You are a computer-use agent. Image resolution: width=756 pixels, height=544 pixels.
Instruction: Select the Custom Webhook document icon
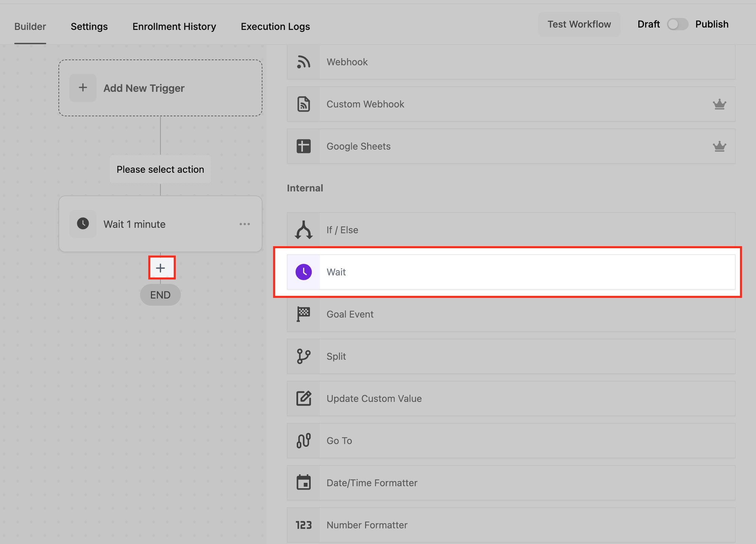[x=304, y=104]
